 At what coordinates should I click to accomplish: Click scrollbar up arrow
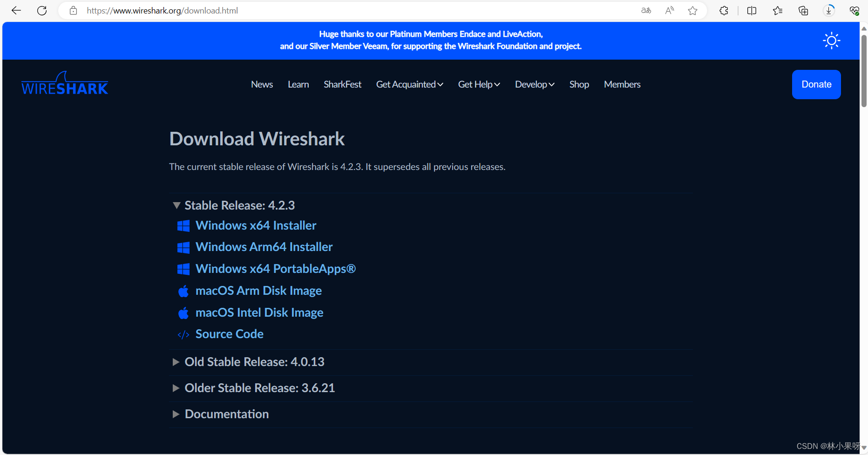(x=864, y=28)
